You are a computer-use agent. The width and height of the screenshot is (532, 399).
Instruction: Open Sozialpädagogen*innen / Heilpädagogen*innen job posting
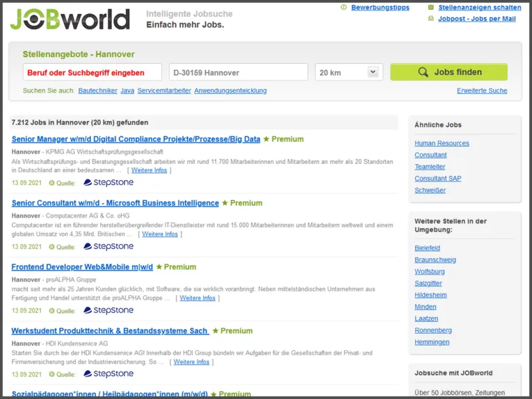(x=110, y=393)
